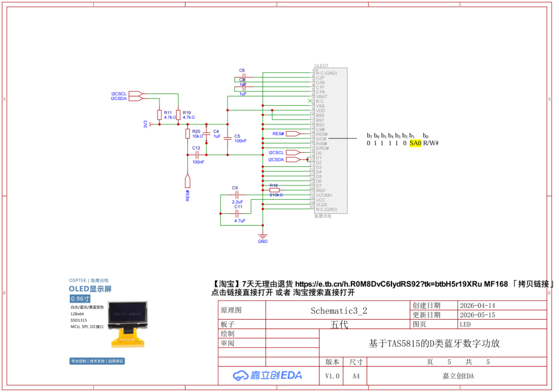Click the 五代 board name cell
Screen dimensions: 559x392
pyautogui.click(x=339, y=324)
